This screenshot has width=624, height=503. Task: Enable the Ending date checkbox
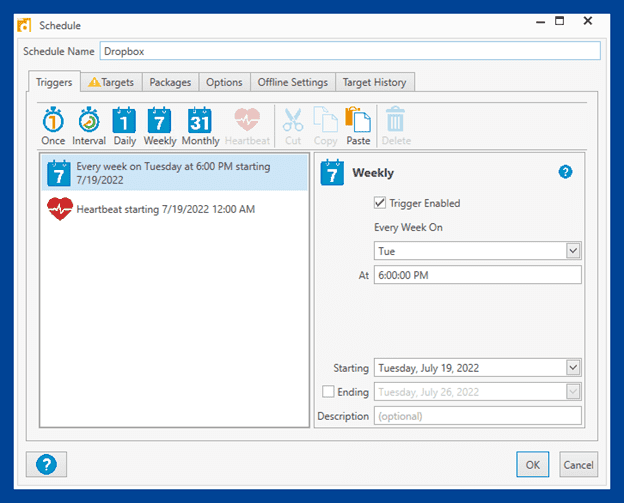tap(328, 392)
